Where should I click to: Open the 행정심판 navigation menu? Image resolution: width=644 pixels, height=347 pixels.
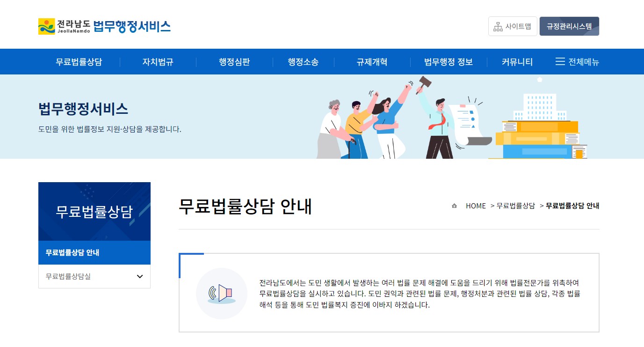(x=234, y=62)
